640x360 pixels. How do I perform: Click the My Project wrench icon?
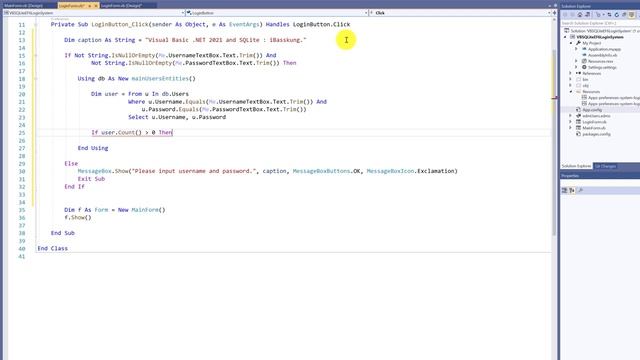578,43
